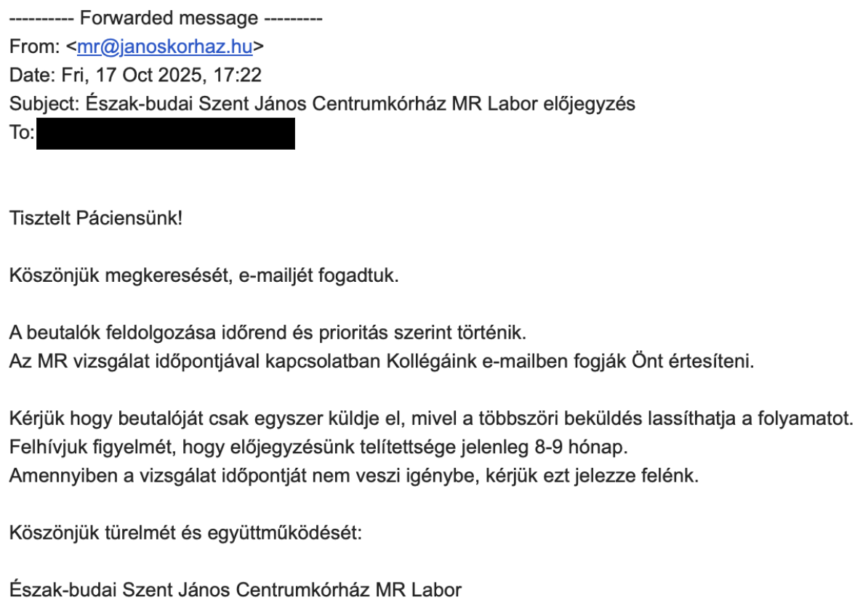Image resolution: width=868 pixels, height=616 pixels.
Task: Click the sentence starting 'Amennyiben a vizsgálat'
Action: (354, 476)
